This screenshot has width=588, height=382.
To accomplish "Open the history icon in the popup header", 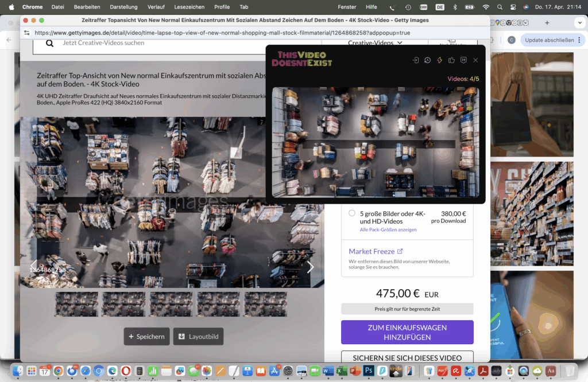I will pyautogui.click(x=427, y=60).
